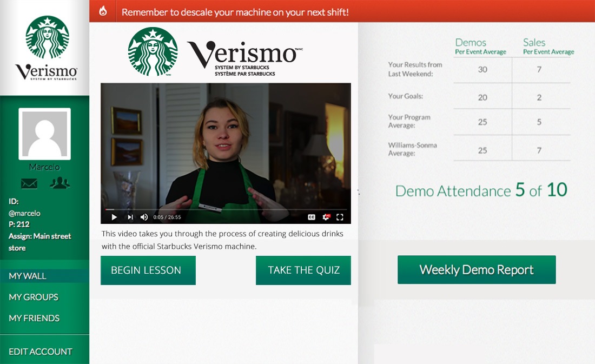Open messages with the envelope icon
Screen dimensions: 595x364
pos(29,184)
